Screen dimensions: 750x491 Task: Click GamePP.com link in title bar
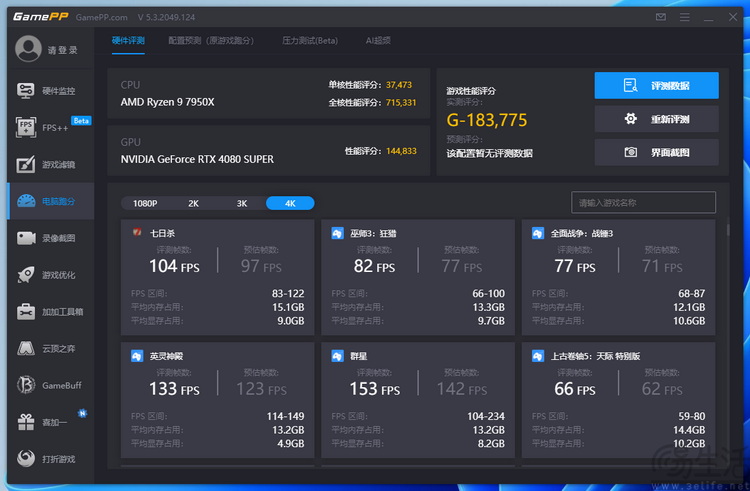(101, 17)
